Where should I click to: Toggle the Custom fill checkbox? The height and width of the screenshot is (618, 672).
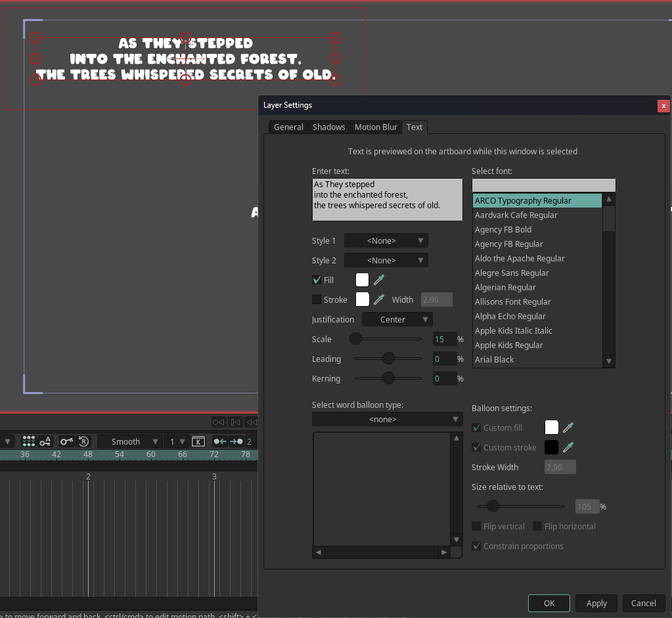click(x=476, y=428)
